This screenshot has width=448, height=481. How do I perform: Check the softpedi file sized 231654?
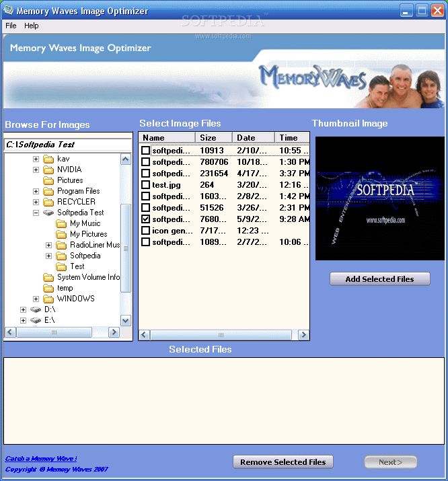tap(146, 174)
